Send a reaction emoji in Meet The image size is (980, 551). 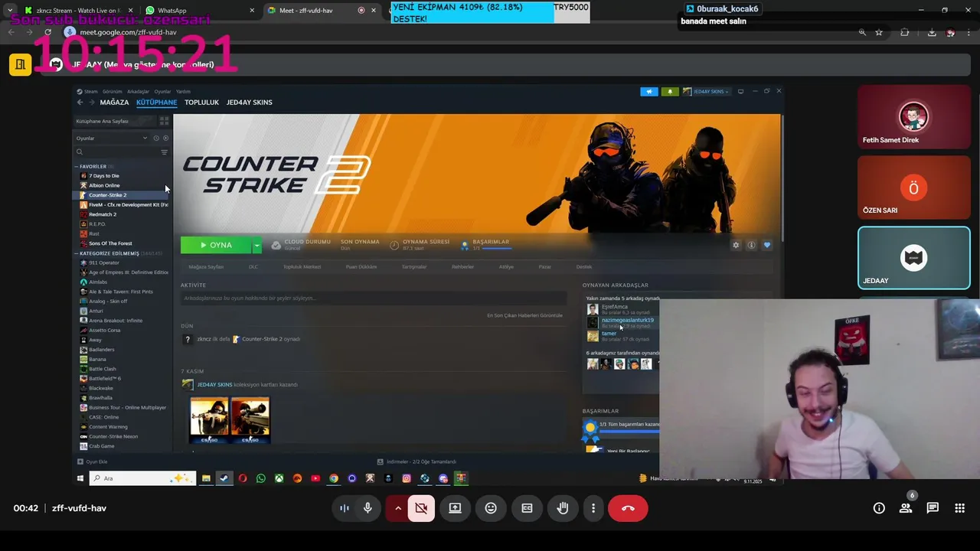[491, 508]
